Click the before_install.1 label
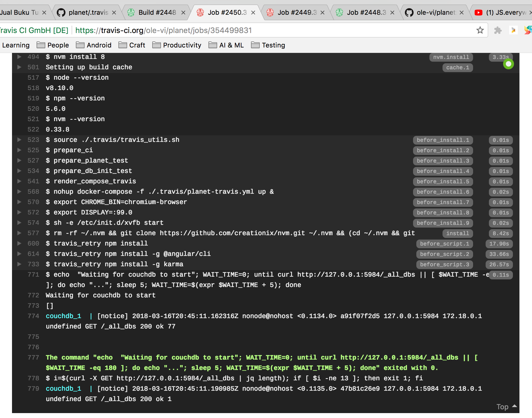Viewport: 532px width, 418px height. click(x=443, y=140)
